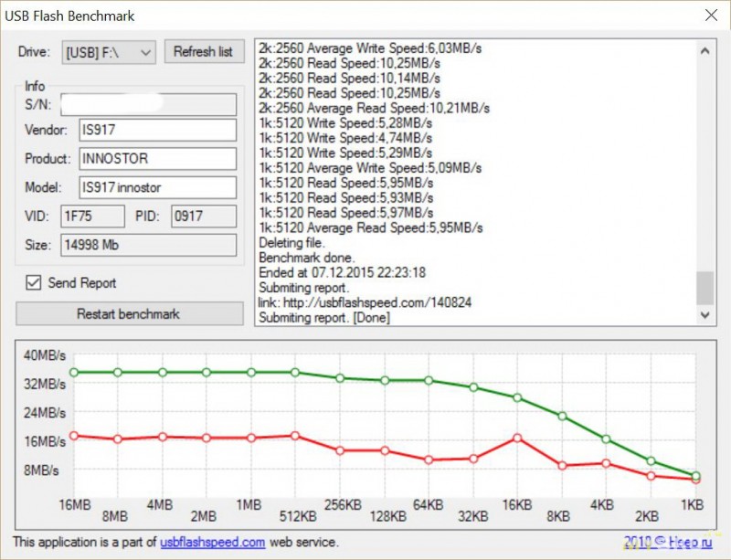Click the 512KB axis label
731x560 pixels.
[x=298, y=517]
